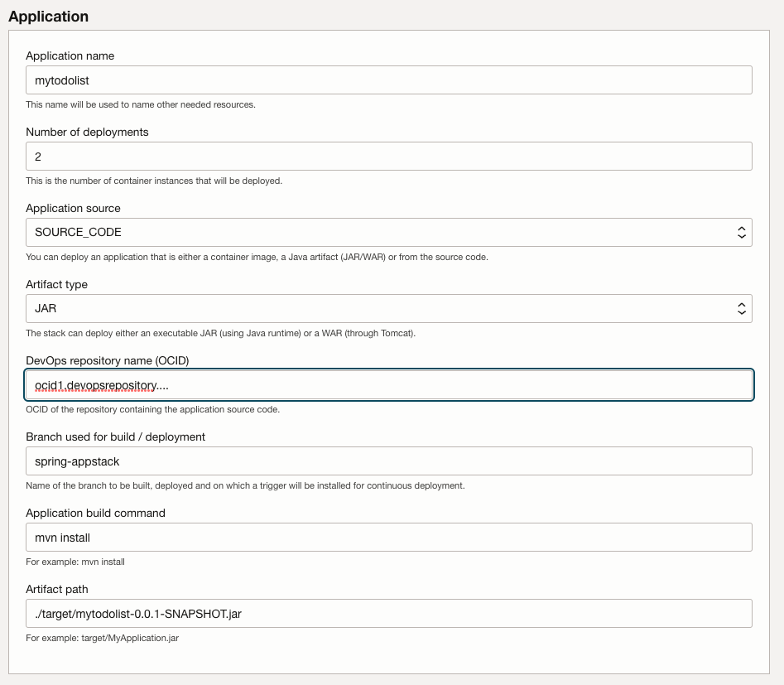Click the "Number of deployments" label

[87, 132]
